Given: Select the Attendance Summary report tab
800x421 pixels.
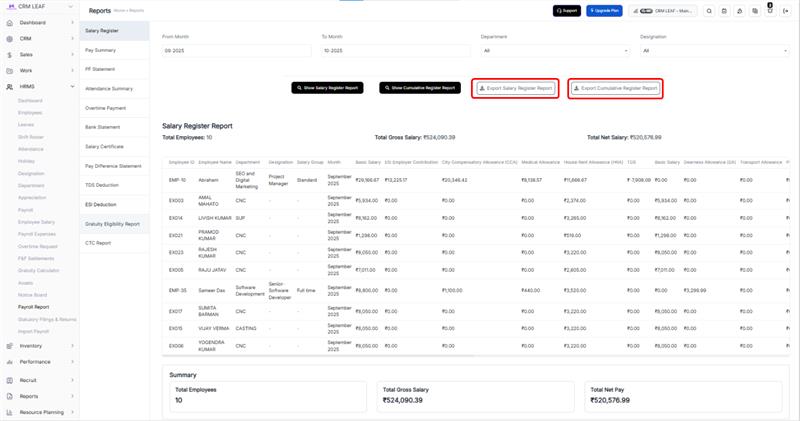Looking at the screenshot, I should point(114,89).
